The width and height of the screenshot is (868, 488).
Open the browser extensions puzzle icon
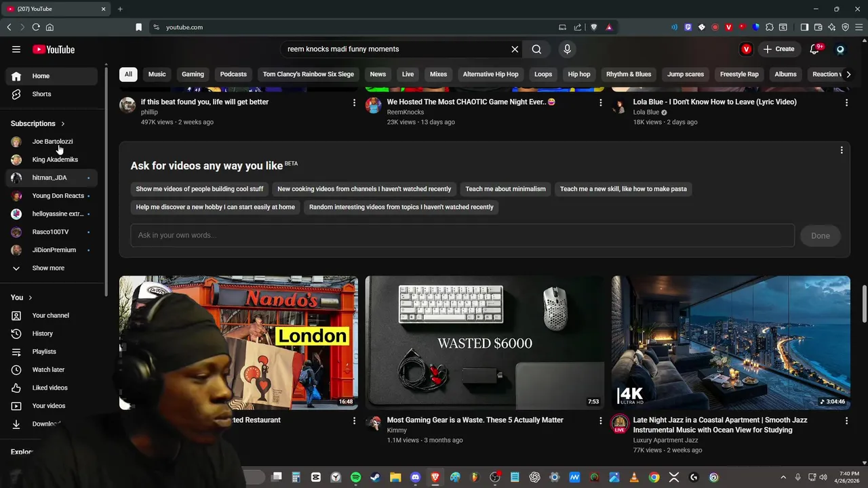(x=769, y=27)
